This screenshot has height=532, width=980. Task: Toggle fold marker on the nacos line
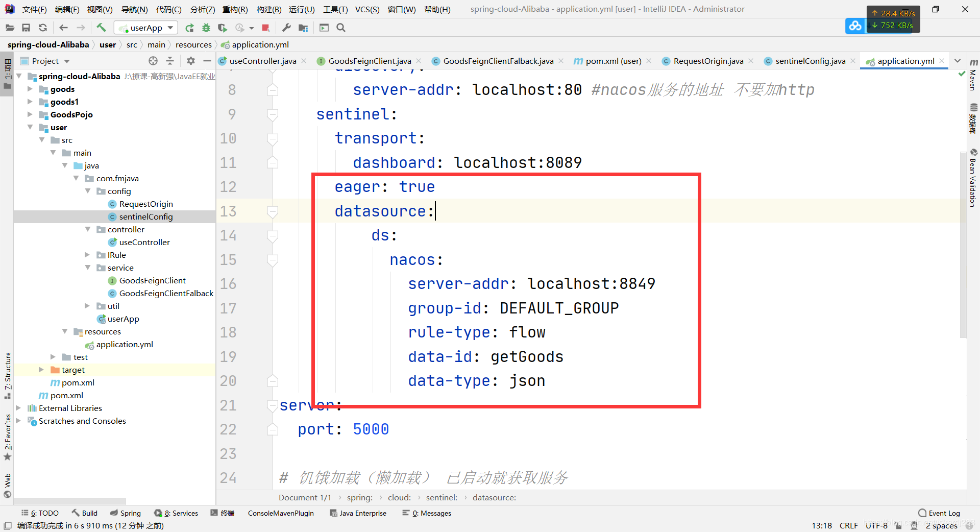click(273, 260)
